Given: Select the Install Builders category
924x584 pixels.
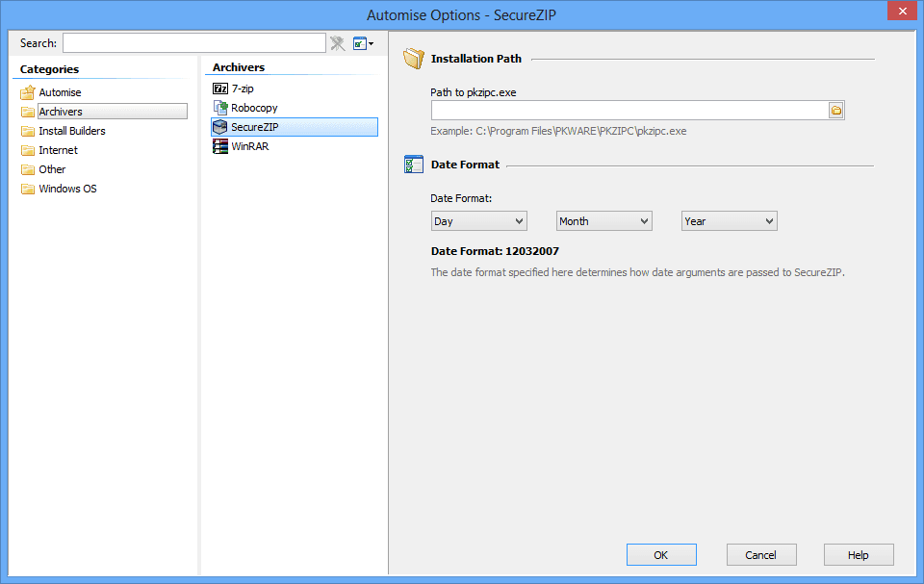Looking at the screenshot, I should click(x=72, y=131).
